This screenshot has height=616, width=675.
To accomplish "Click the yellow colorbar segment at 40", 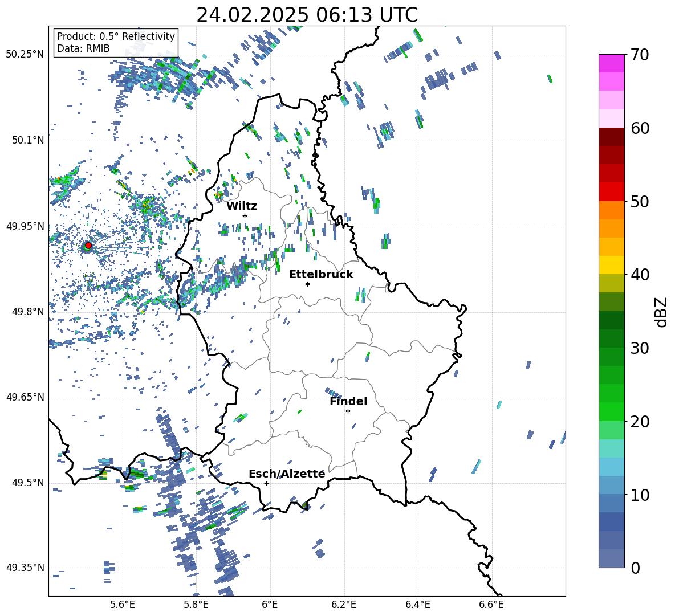I will pos(611,265).
